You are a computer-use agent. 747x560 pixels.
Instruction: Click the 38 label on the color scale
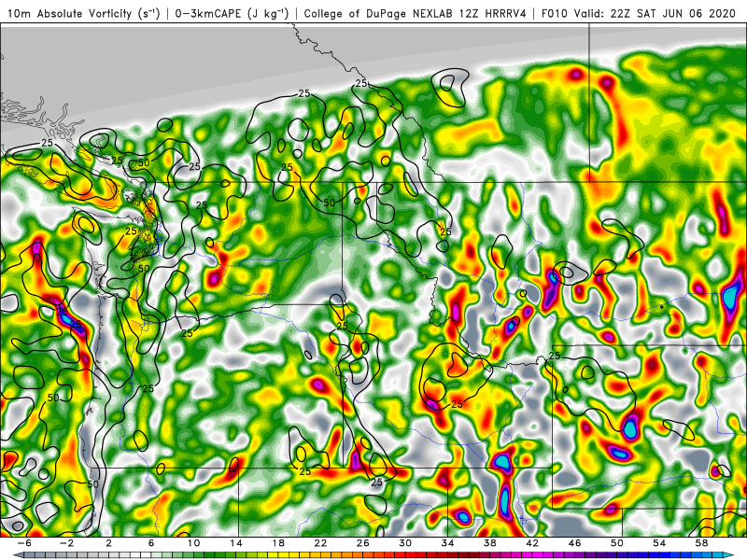coord(489,543)
